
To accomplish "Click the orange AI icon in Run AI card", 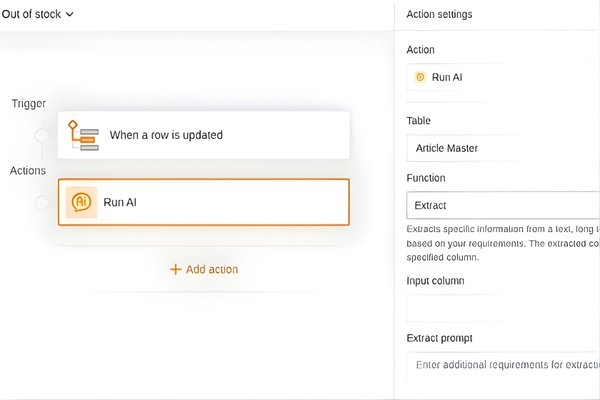I will pos(81,202).
